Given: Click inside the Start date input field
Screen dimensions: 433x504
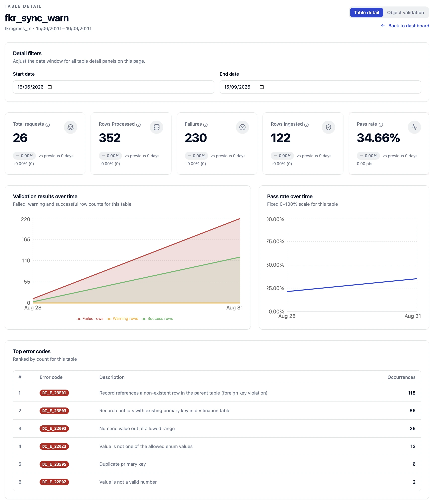Looking at the screenshot, I should (x=113, y=87).
